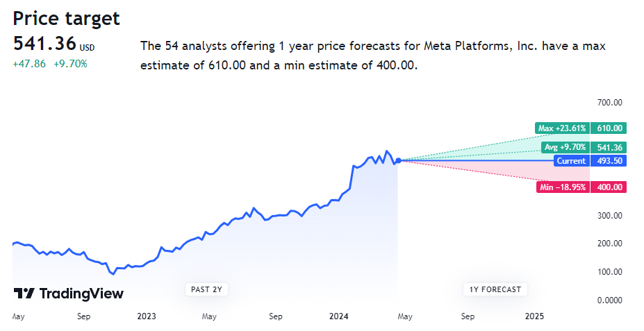Click the TradingView logo icon
Viewport: 644px width, 331px height.
(24, 294)
